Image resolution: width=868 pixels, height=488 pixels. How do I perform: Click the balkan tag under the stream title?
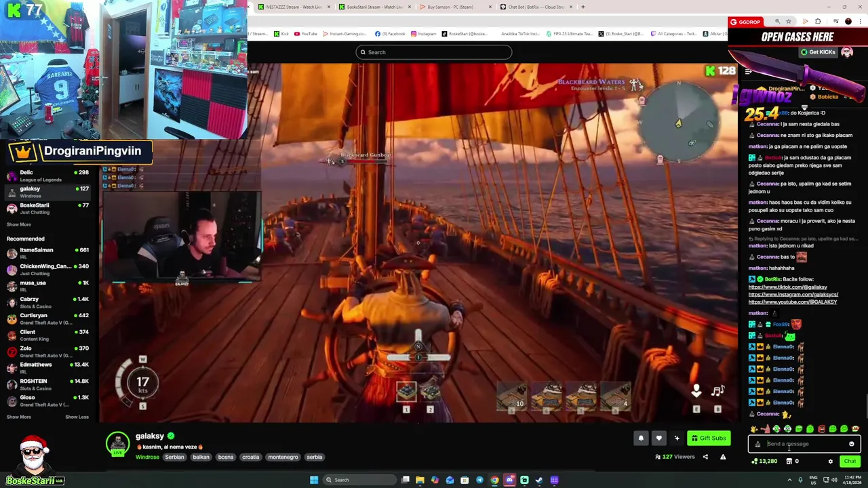click(x=201, y=457)
